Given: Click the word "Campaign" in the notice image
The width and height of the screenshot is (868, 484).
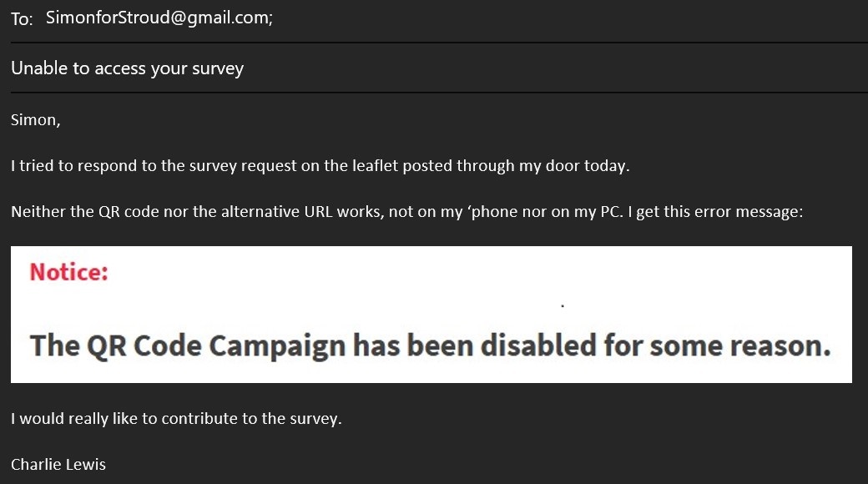Looking at the screenshot, I should (x=277, y=347).
